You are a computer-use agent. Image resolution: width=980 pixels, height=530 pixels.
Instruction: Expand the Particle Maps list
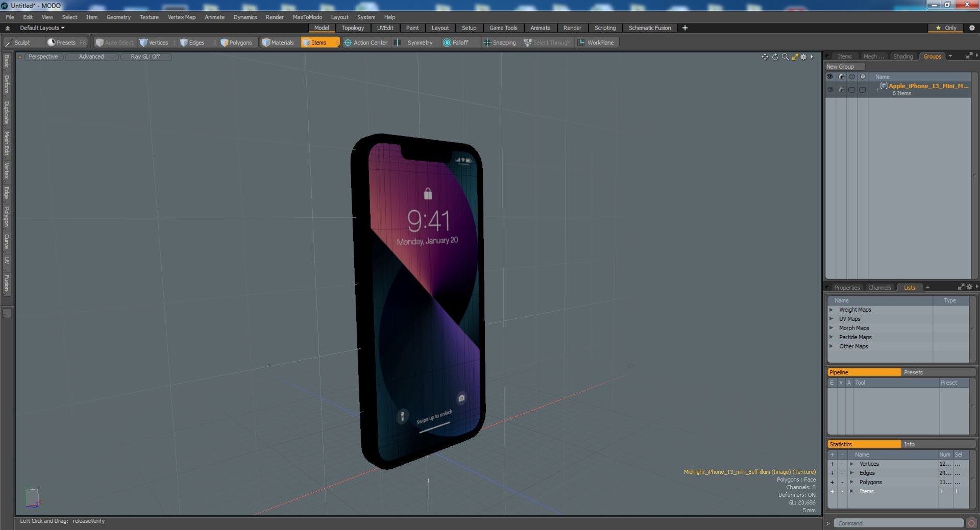point(831,337)
